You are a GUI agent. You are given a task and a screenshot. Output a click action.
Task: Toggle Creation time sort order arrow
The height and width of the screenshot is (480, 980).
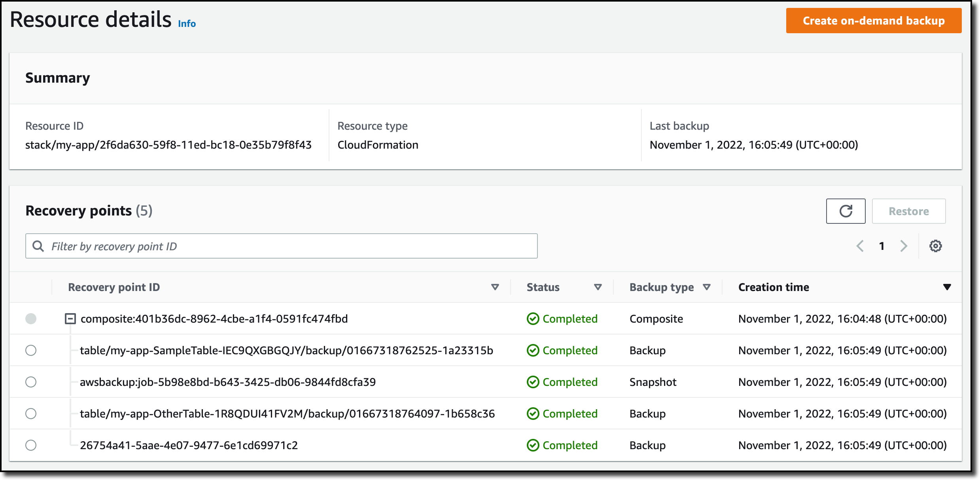point(947,287)
